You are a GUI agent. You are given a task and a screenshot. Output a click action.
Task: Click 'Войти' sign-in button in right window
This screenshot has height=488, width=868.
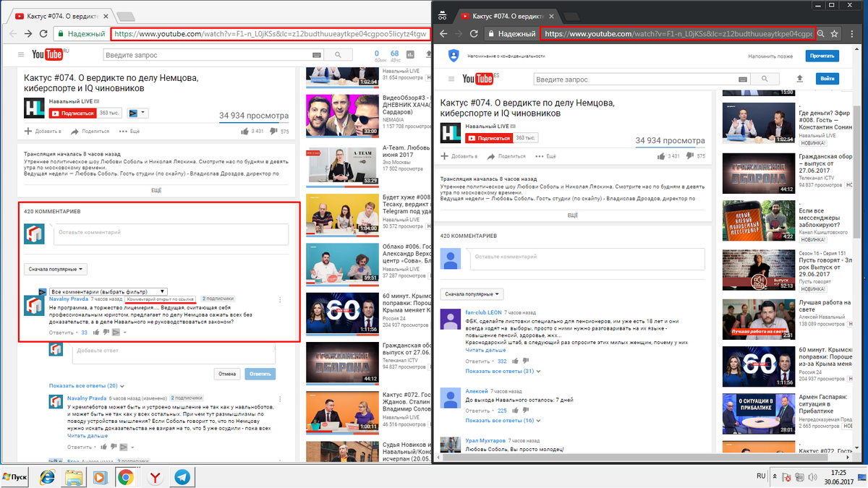click(827, 78)
